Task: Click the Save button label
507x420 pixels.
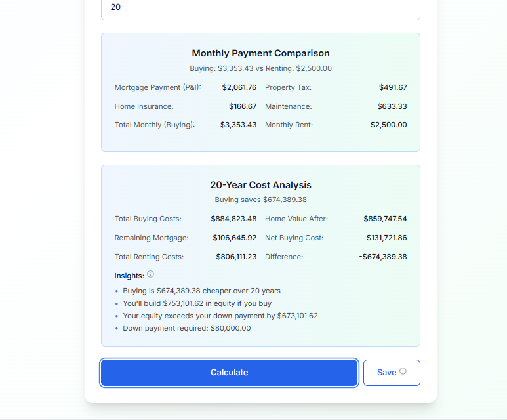Action: (386, 373)
